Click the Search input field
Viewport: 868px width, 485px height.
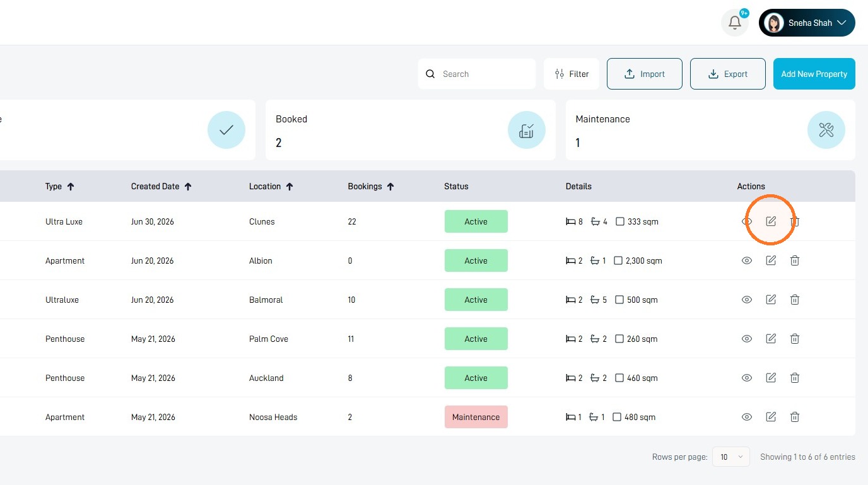(477, 74)
